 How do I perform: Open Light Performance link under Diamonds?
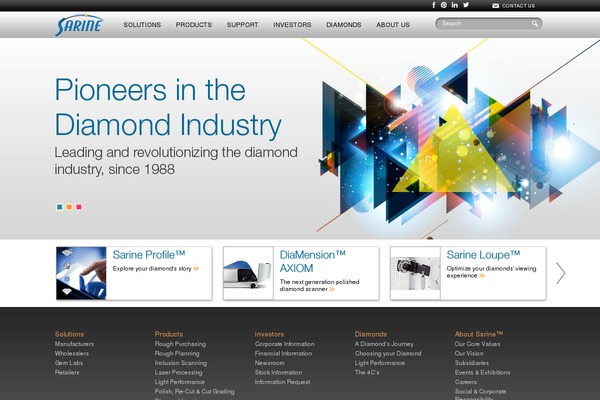[380, 363]
